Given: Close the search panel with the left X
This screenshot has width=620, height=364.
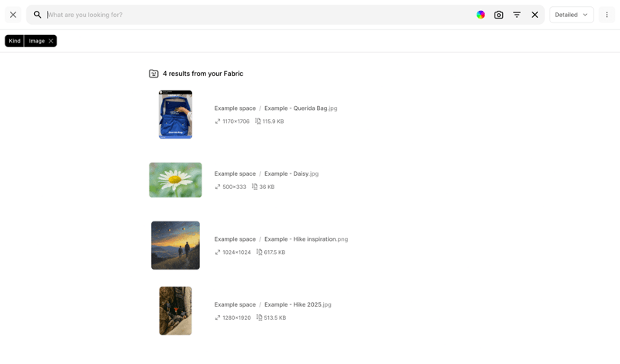Looking at the screenshot, I should (x=13, y=15).
